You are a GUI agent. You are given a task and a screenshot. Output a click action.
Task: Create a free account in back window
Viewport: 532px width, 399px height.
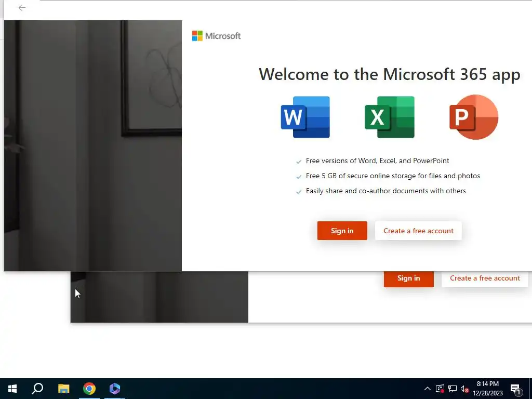(x=485, y=278)
